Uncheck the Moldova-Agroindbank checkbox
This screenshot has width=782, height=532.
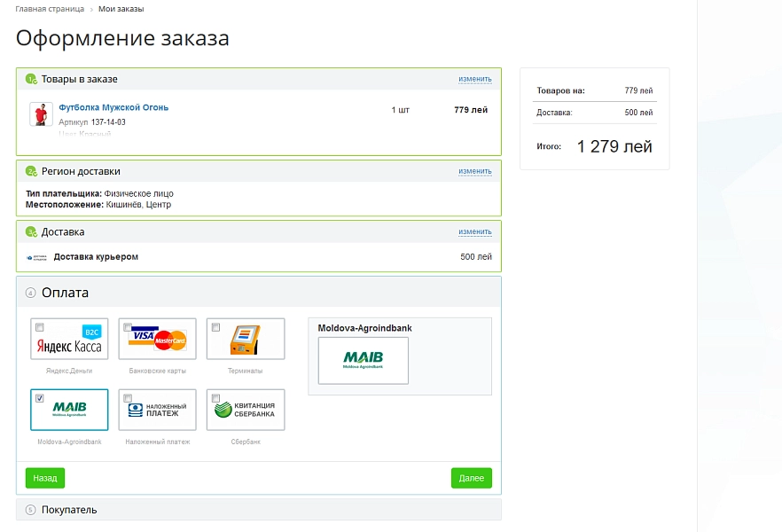coord(39,398)
